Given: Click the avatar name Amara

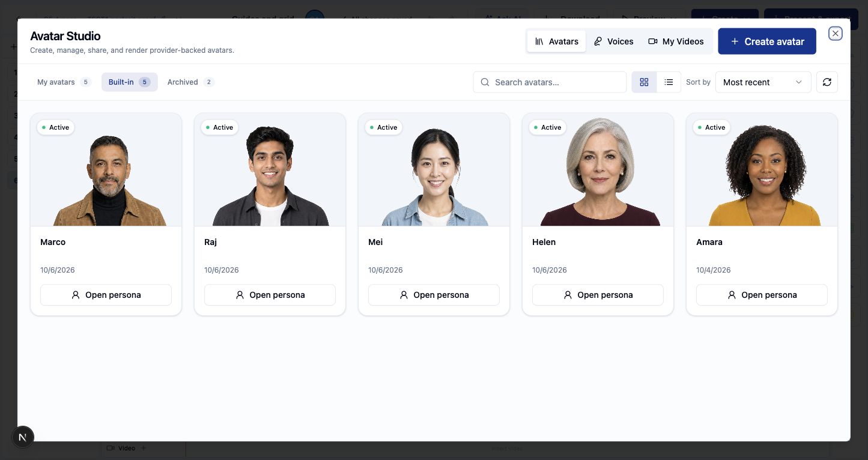Looking at the screenshot, I should coord(709,242).
